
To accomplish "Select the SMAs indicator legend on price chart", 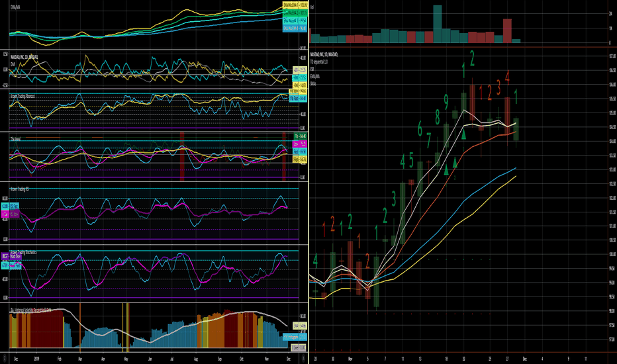I will coord(313,83).
